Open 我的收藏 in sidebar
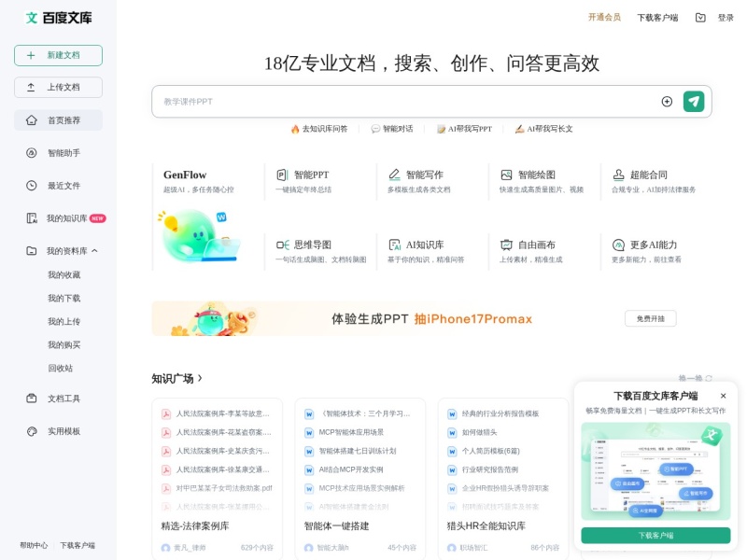The width and height of the screenshot is (747, 560). (63, 274)
